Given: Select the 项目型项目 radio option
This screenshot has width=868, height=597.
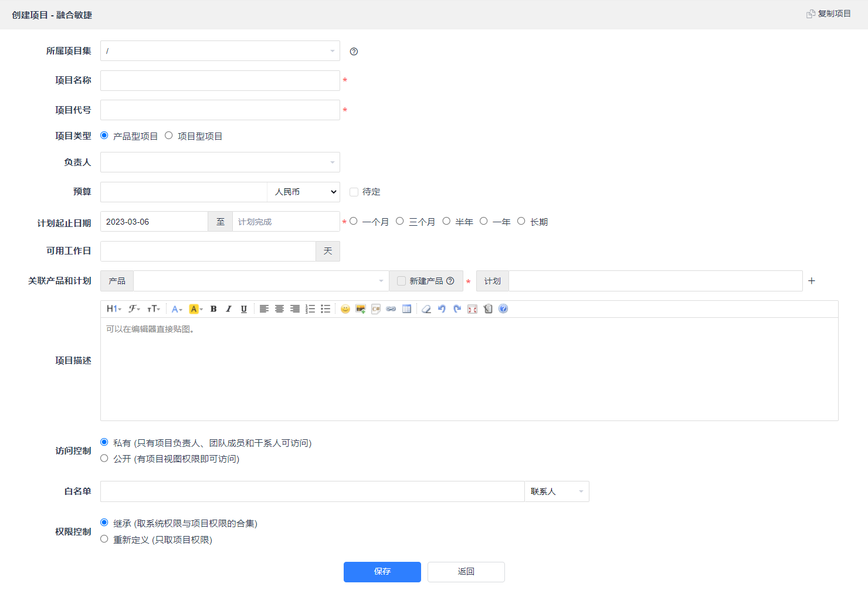Looking at the screenshot, I should click(169, 135).
